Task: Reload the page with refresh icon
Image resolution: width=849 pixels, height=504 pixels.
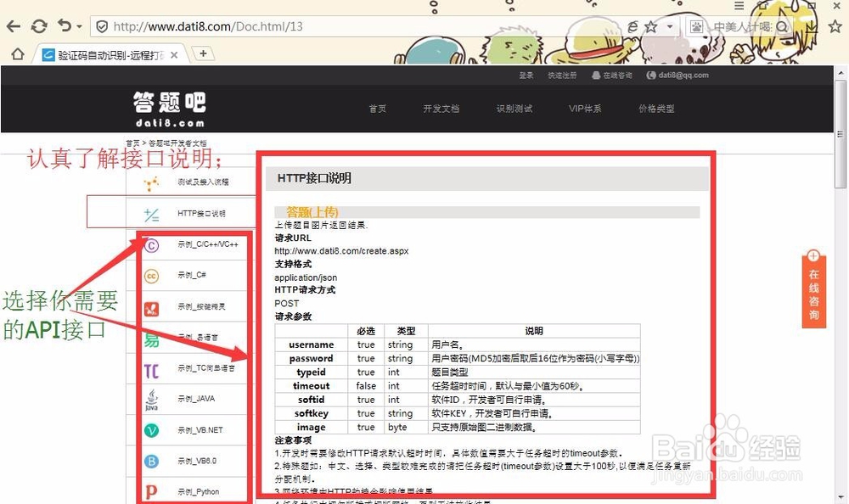Action: click(39, 26)
